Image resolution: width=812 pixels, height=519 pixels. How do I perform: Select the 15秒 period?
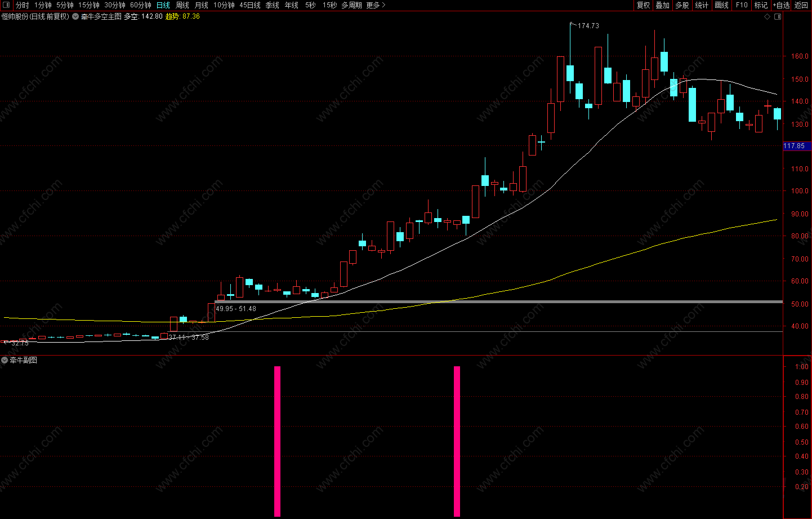click(329, 5)
